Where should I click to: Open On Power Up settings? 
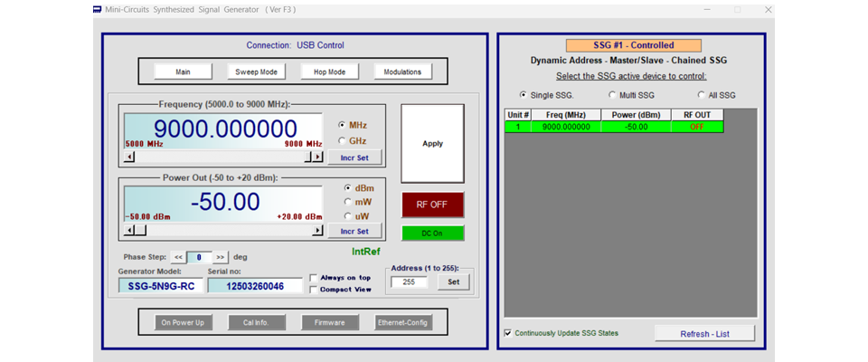point(183,322)
